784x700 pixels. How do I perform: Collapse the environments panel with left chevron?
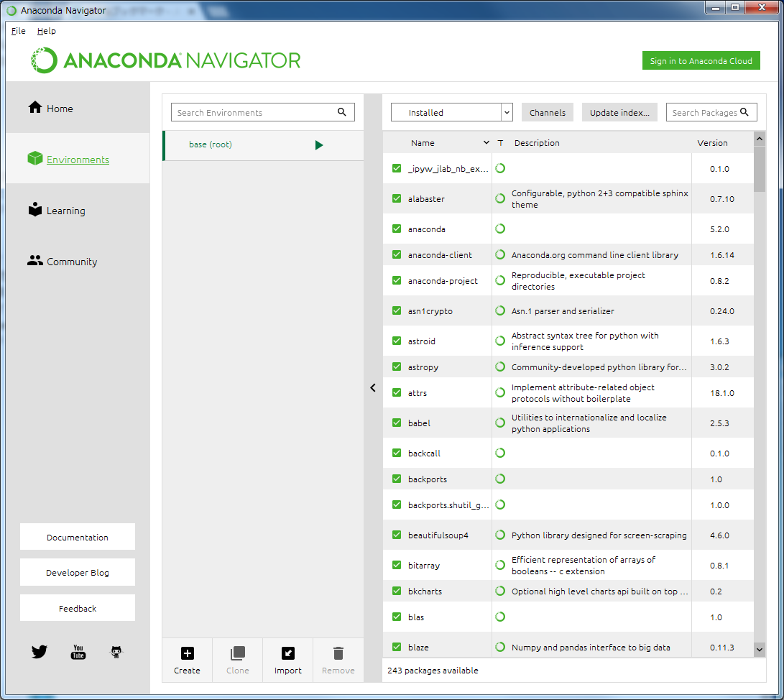pyautogui.click(x=372, y=387)
